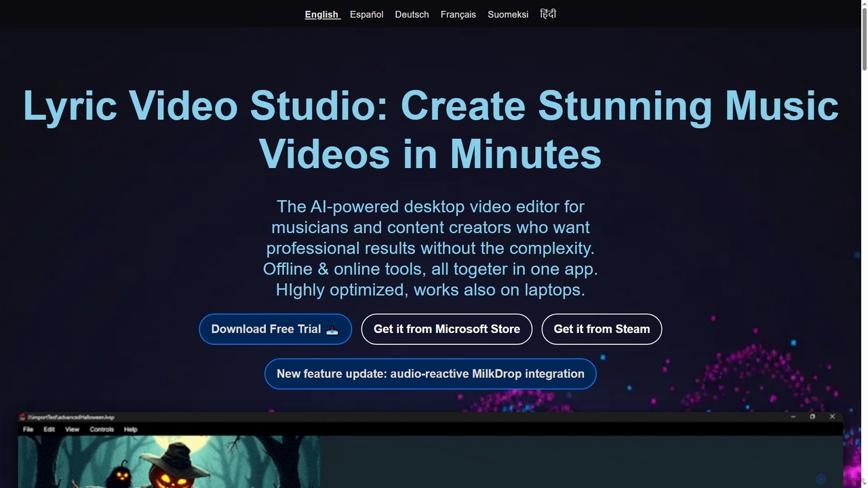This screenshot has width=868, height=488.
Task: Open the MilkDrop integration feature update
Action: click(430, 373)
